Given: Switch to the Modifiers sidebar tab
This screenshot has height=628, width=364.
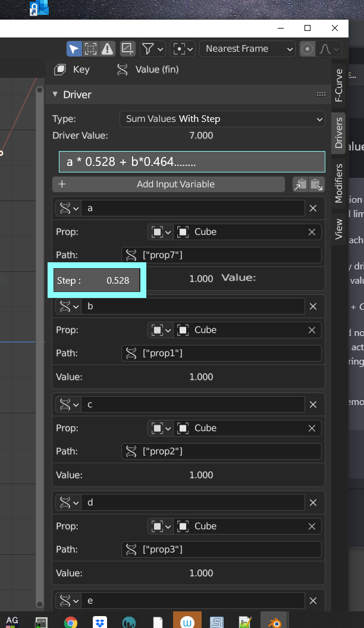Looking at the screenshot, I should coord(339,183).
